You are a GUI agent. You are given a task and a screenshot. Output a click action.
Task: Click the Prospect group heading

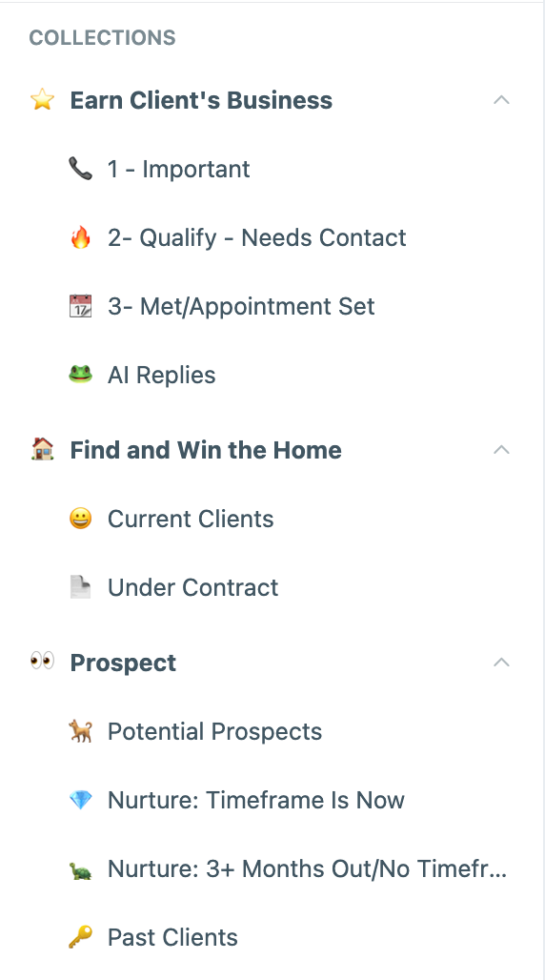pyautogui.click(x=123, y=663)
